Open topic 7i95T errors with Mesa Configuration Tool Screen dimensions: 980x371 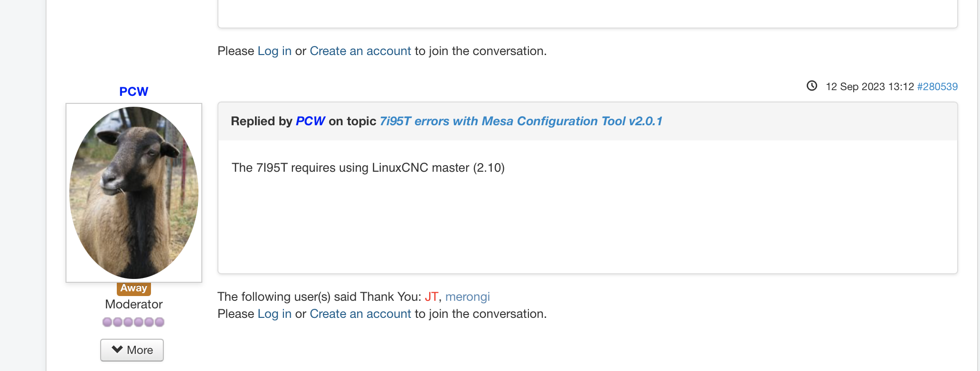click(x=521, y=121)
